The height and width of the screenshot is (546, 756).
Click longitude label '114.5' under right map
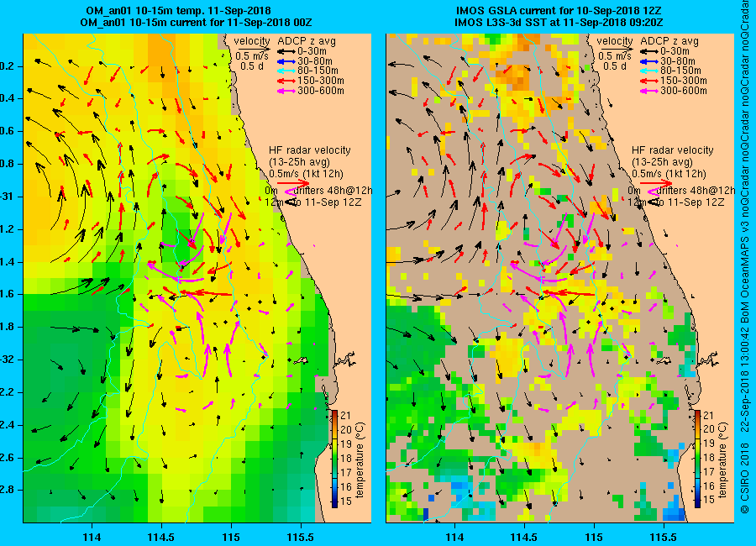click(x=523, y=538)
